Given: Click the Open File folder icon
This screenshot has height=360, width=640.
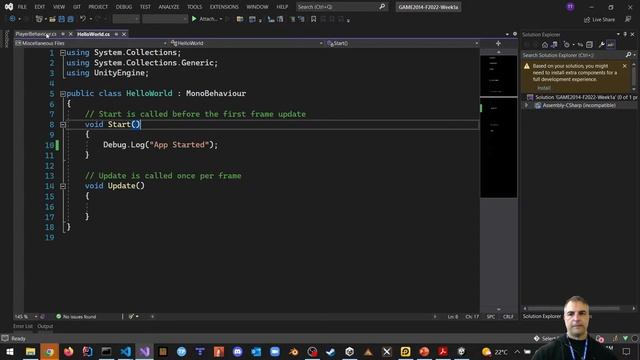Looking at the screenshot, I should point(52,19).
